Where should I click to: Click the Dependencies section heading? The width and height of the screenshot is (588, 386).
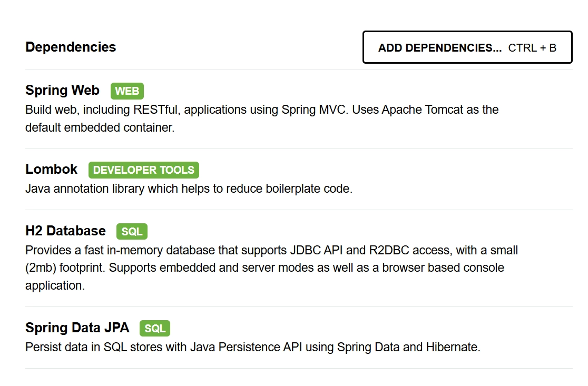(71, 47)
